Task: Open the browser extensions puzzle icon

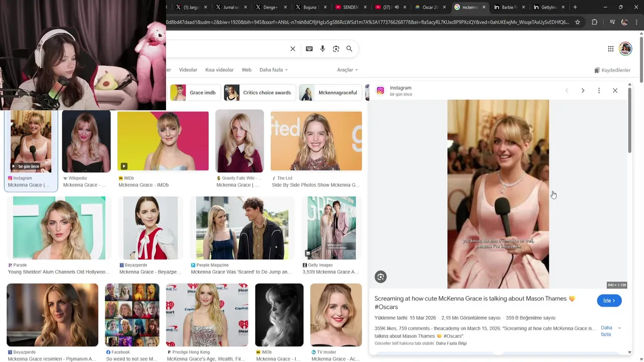Action: point(595,22)
